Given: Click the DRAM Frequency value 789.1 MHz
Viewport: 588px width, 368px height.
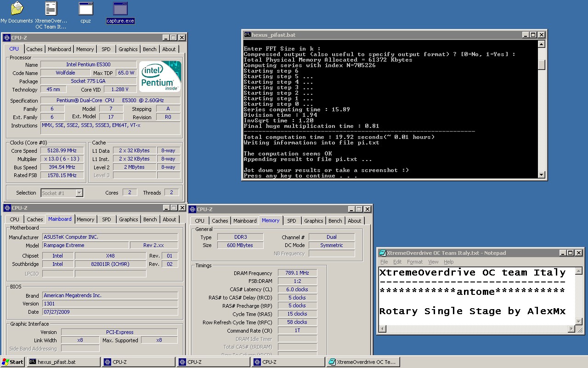Looking at the screenshot, I should [297, 273].
